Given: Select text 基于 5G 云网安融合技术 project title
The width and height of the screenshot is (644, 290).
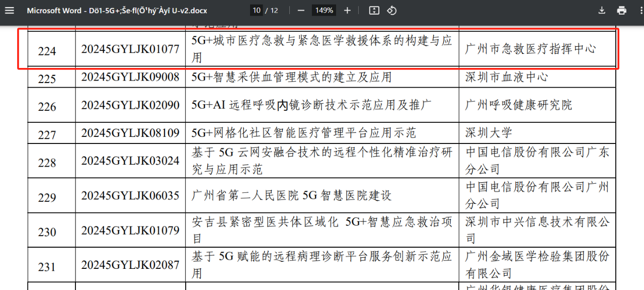Looking at the screenshot, I should (x=322, y=161).
